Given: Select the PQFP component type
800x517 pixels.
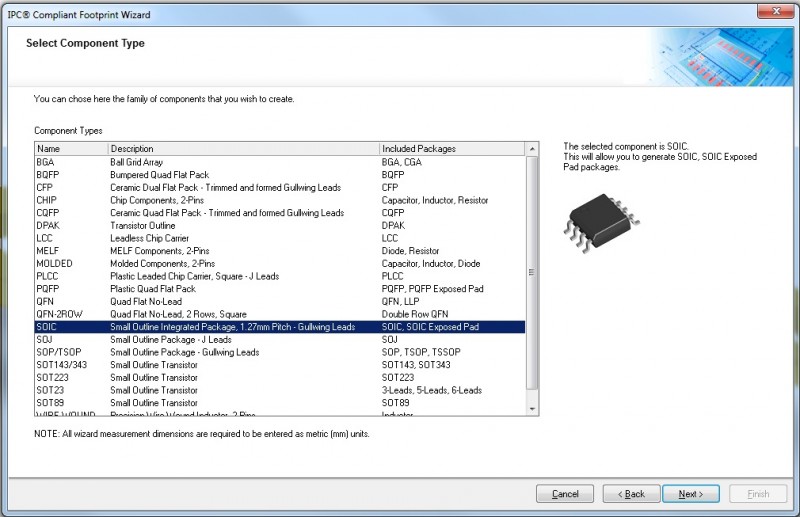Looking at the screenshot, I should point(280,289).
